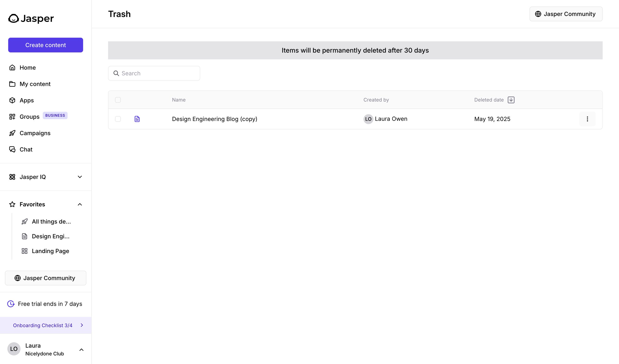
Task: Open the Laura account menu chevron
Action: [x=82, y=350]
